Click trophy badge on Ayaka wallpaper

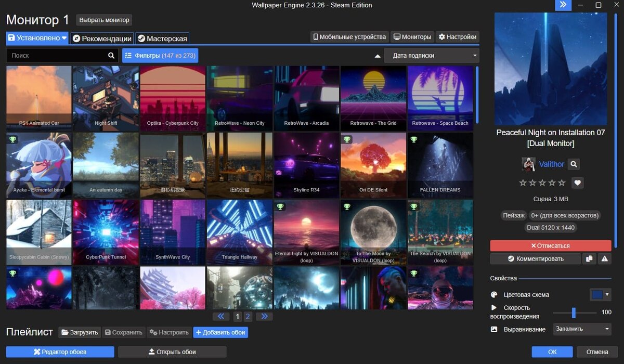coord(12,140)
